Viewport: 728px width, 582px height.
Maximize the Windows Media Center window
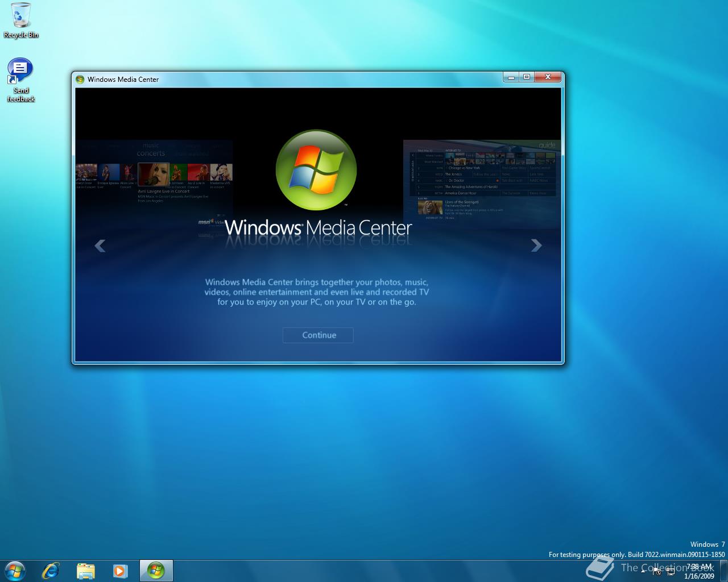[x=527, y=77]
